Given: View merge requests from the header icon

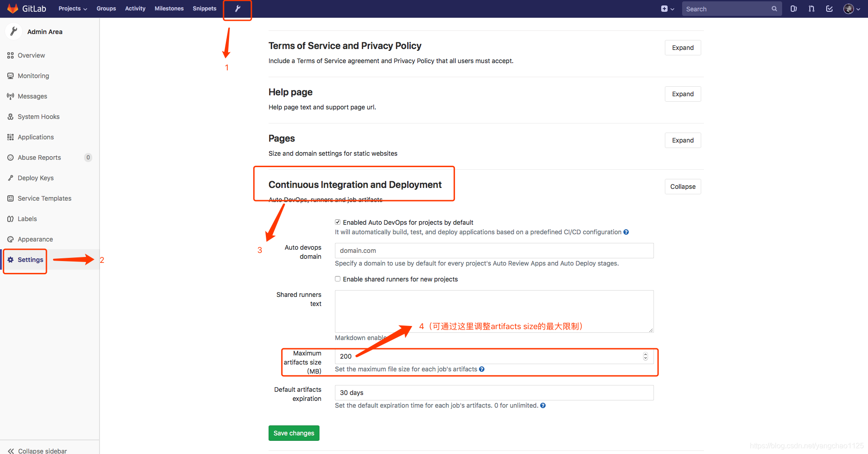Looking at the screenshot, I should click(811, 8).
